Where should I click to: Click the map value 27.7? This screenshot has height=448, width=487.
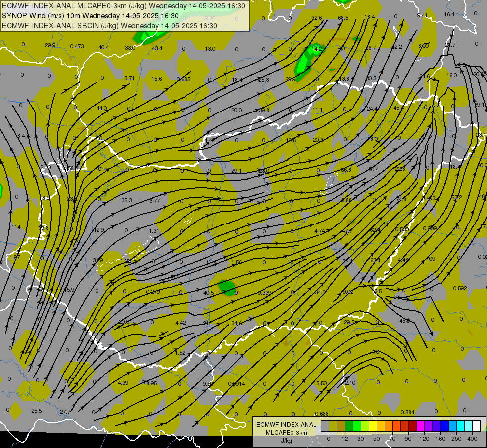click(x=65, y=412)
